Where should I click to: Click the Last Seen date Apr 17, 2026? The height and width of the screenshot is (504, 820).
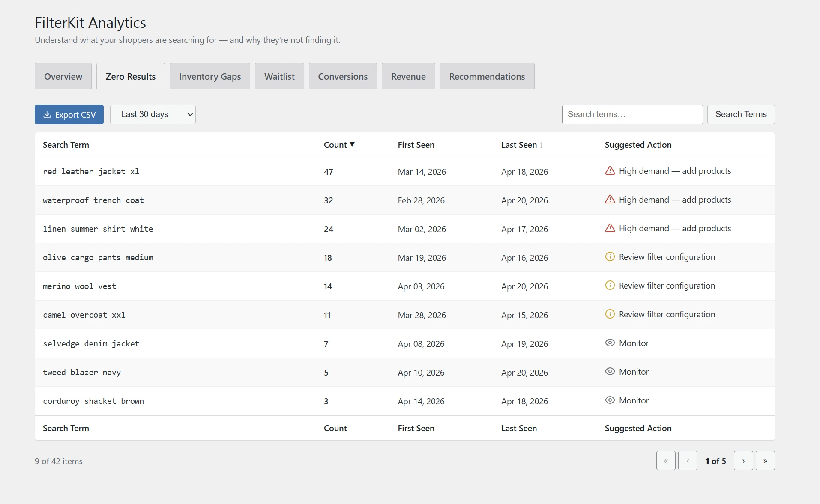524,229
